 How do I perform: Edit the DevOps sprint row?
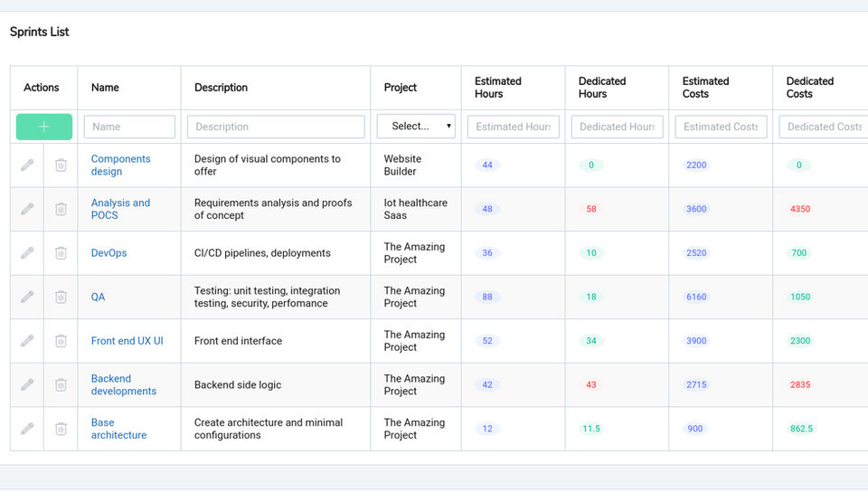[x=27, y=253]
